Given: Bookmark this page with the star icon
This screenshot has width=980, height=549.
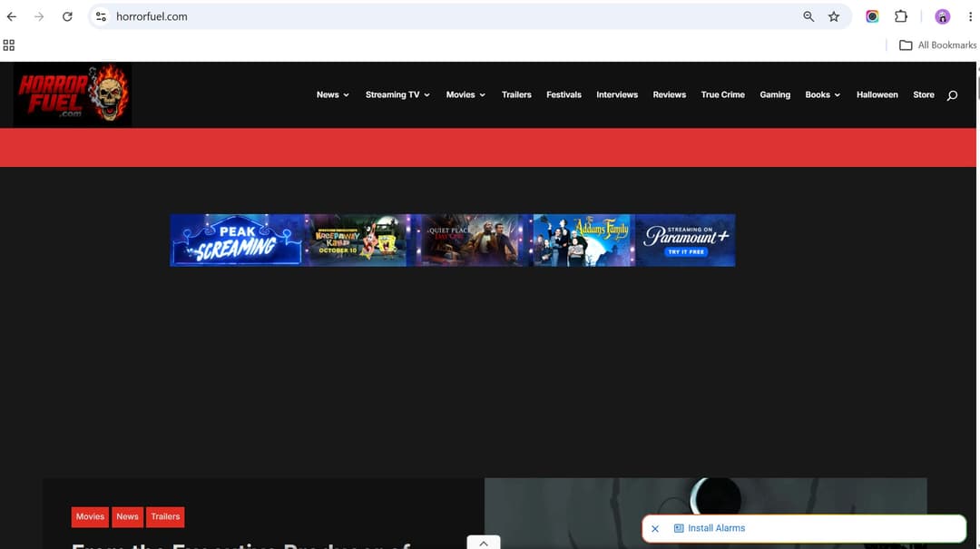Looking at the screenshot, I should tap(834, 17).
